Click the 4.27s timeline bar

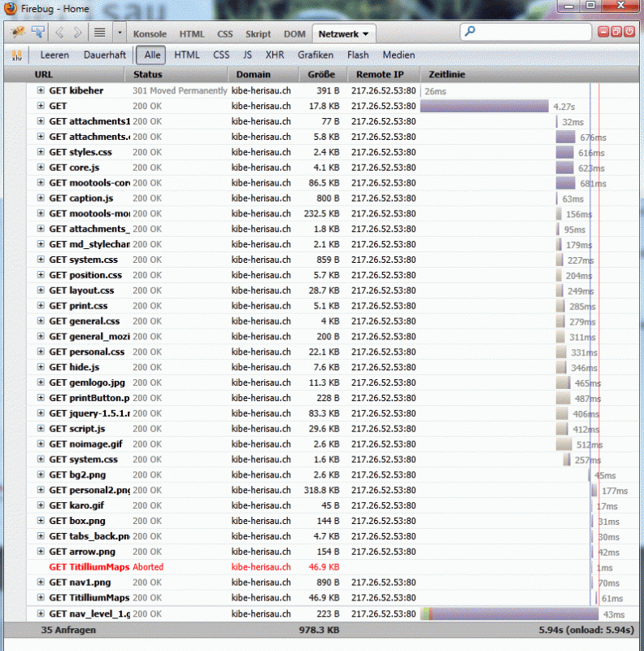tap(485, 106)
